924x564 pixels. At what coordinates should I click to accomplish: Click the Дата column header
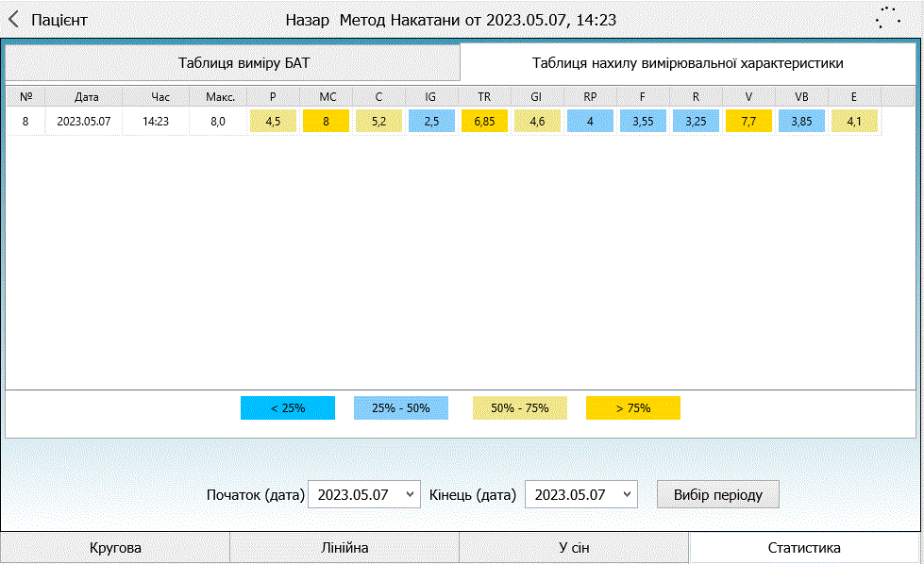86,96
